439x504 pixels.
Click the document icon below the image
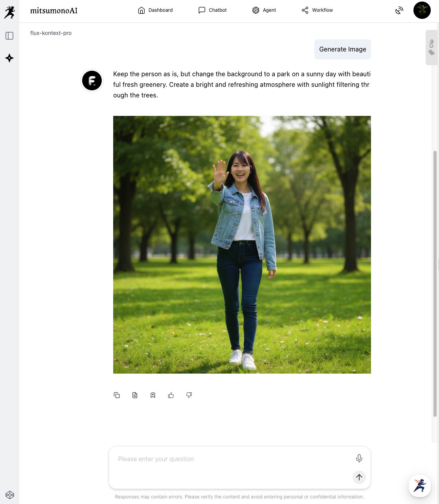[x=135, y=395]
